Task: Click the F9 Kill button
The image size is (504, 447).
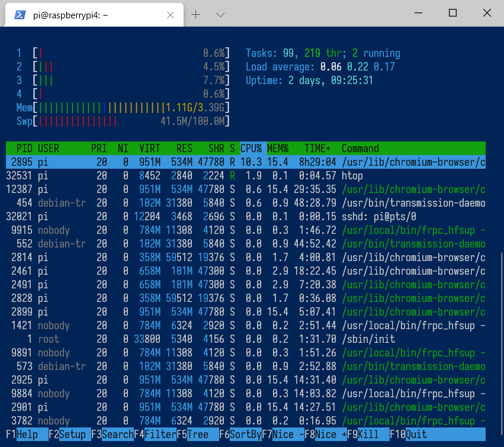Action: point(368,435)
